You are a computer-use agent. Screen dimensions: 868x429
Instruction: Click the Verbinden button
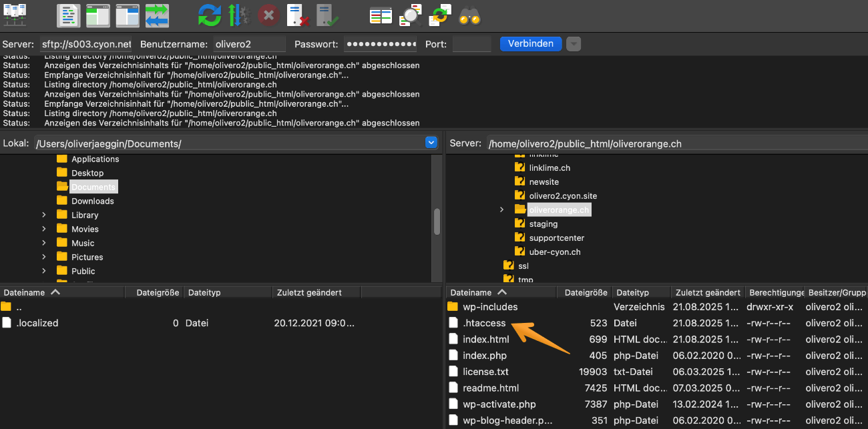(531, 44)
